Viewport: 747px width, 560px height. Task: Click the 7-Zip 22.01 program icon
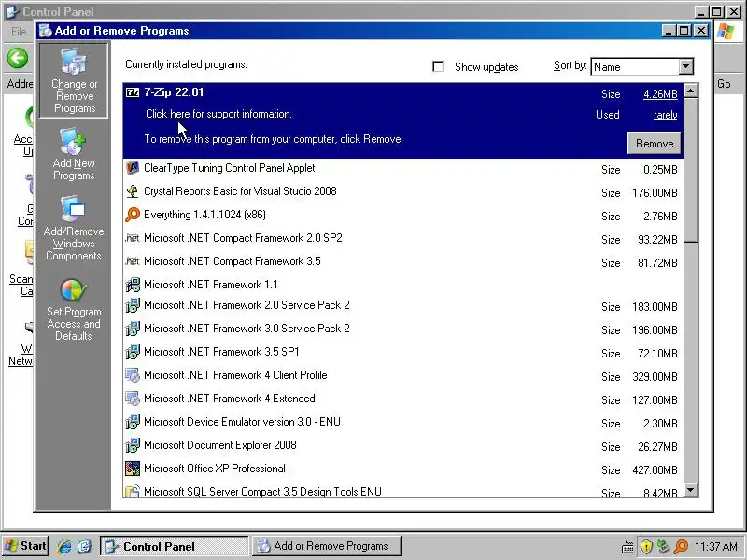point(133,92)
